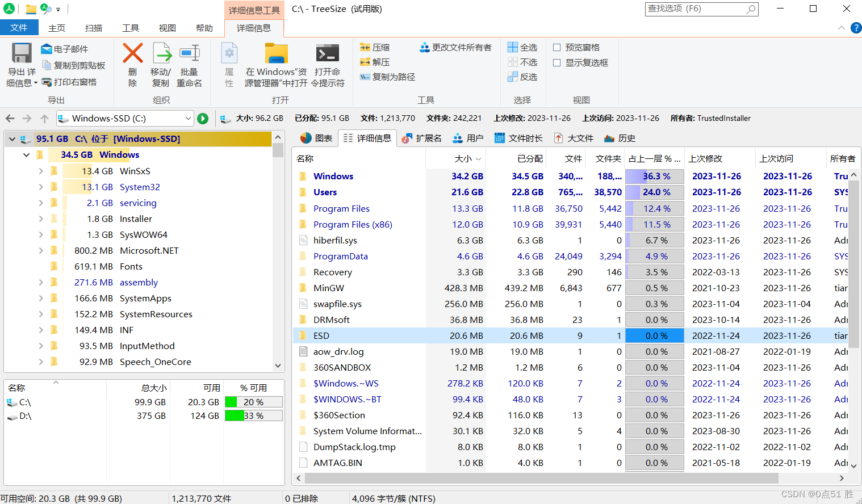Click the 打开命令提示符 icon
The height and width of the screenshot is (504, 862).
(328, 53)
